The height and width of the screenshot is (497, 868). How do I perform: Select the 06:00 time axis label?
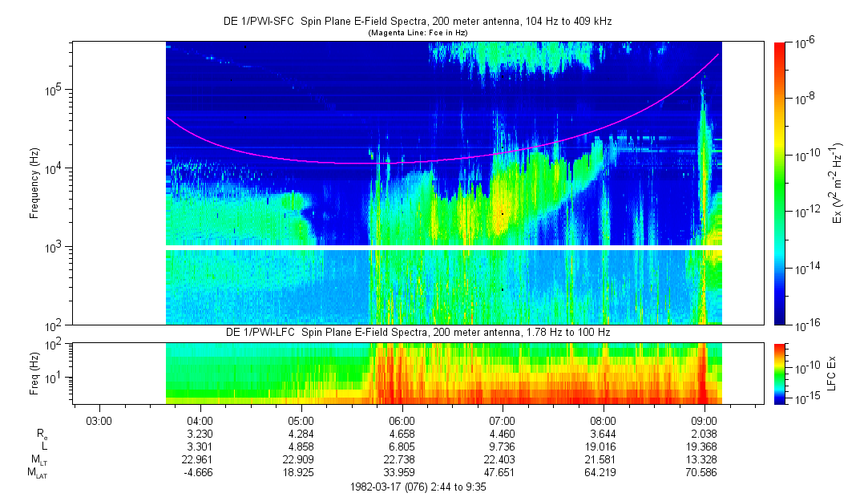(402, 420)
